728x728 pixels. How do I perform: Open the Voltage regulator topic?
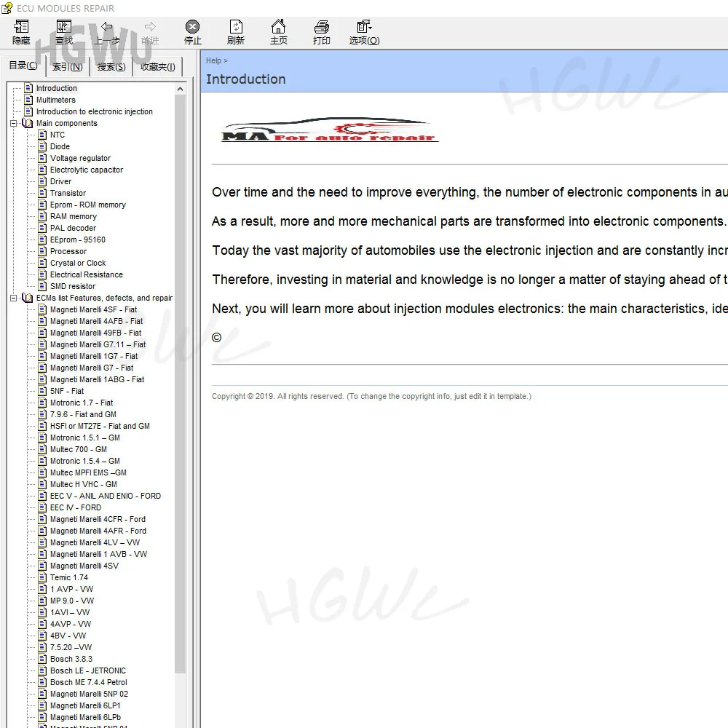pos(80,158)
